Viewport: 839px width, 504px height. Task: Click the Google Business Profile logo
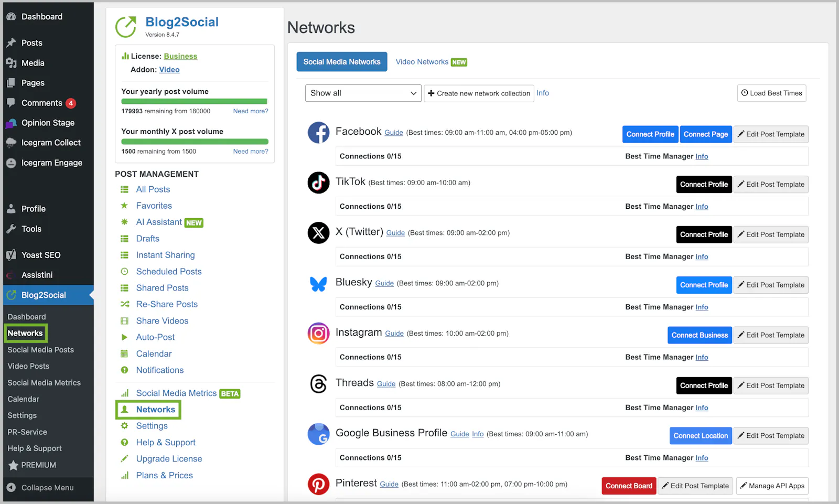(x=318, y=434)
